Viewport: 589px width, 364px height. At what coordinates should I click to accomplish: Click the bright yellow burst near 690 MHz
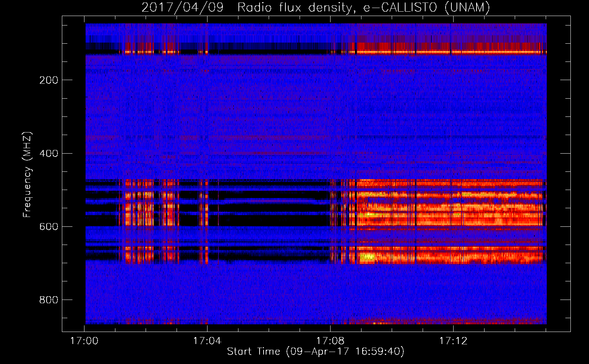pyautogui.click(x=367, y=257)
